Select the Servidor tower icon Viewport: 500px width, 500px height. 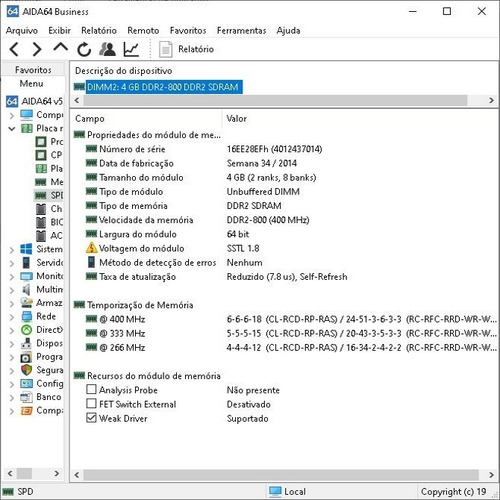[x=26, y=263]
